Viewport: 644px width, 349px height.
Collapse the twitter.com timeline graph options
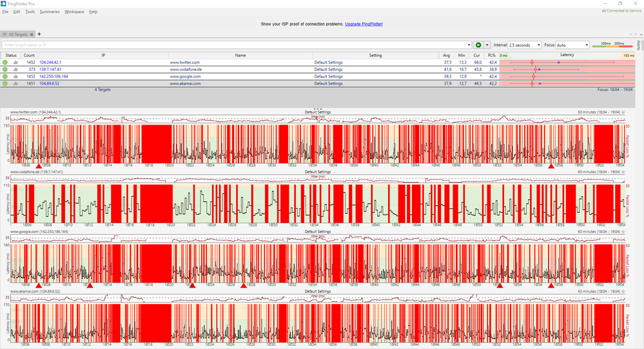[623, 112]
